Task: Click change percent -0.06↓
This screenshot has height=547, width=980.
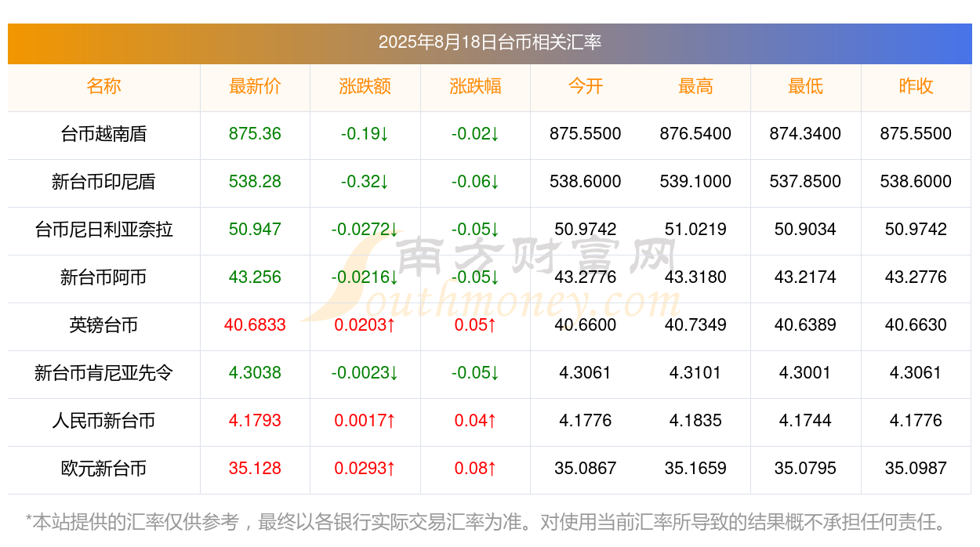Action: (475, 182)
